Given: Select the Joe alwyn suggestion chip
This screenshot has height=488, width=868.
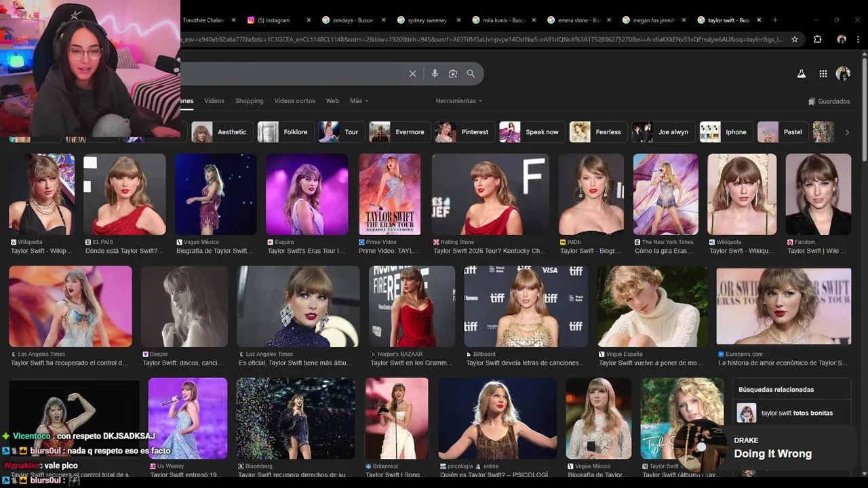Looking at the screenshot, I should 664,132.
